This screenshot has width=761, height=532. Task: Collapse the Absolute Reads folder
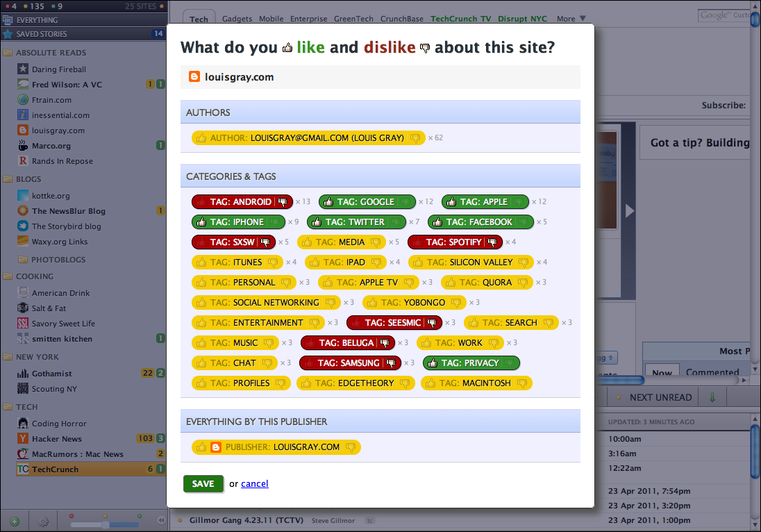(7, 52)
